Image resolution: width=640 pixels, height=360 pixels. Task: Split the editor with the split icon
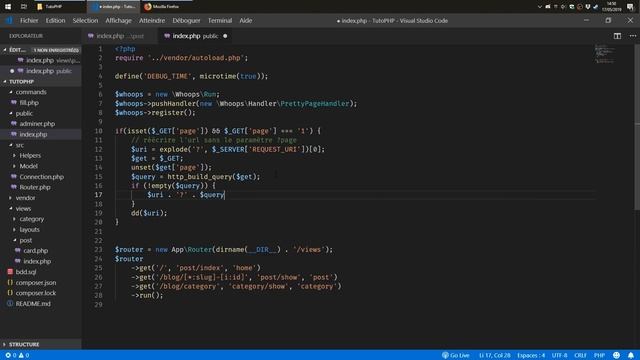click(617, 36)
